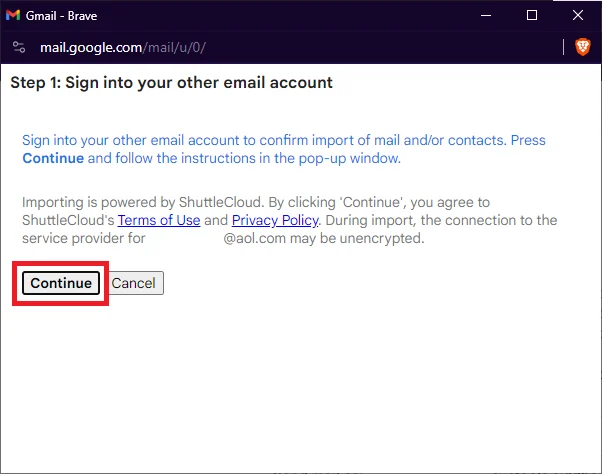Open site settings tune icon in address bar

(x=19, y=47)
